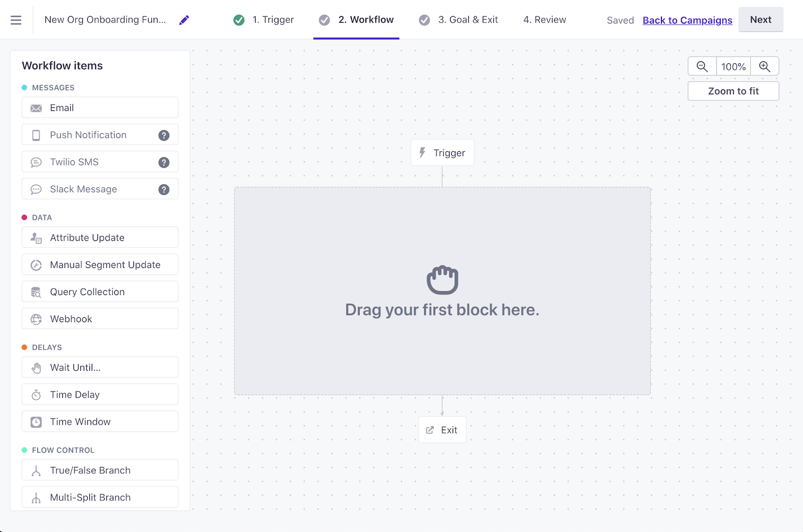803x532 pixels.
Task: Zoom in the canvas with plus magnifier
Action: (x=764, y=66)
